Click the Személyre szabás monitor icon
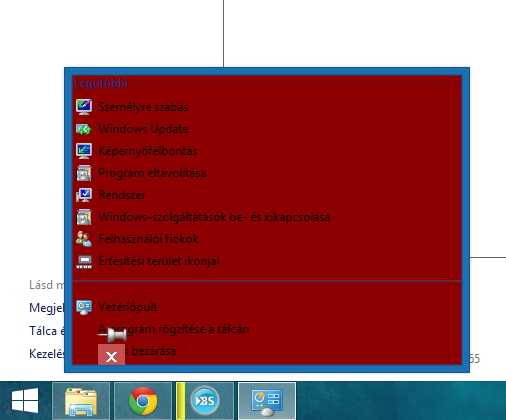 pyautogui.click(x=84, y=107)
